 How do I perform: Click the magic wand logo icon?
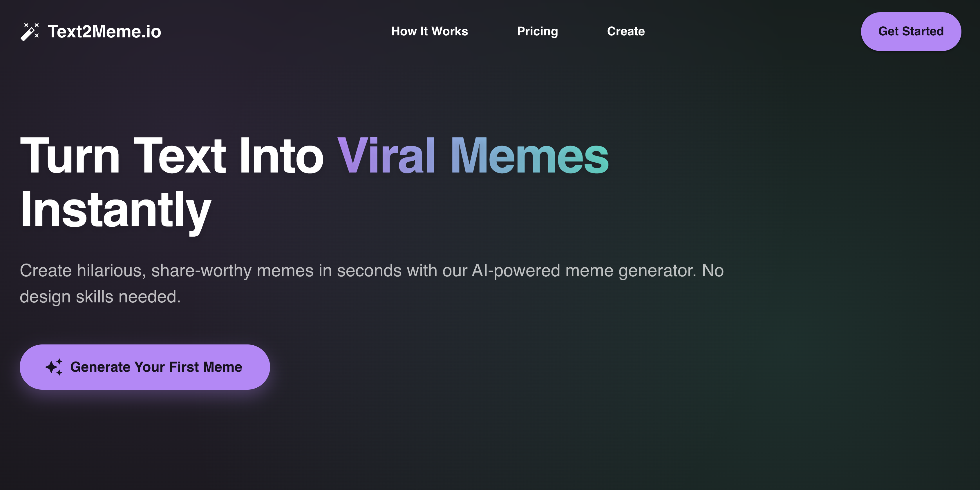point(29,32)
